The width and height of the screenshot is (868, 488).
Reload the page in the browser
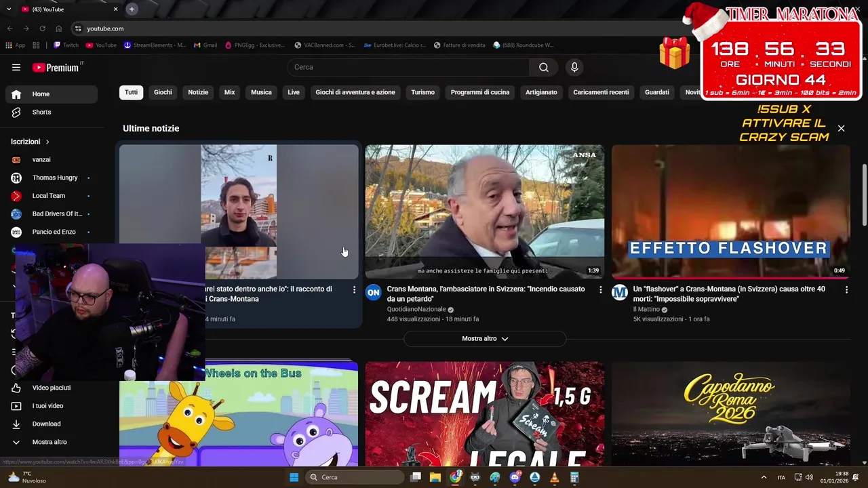coord(42,28)
